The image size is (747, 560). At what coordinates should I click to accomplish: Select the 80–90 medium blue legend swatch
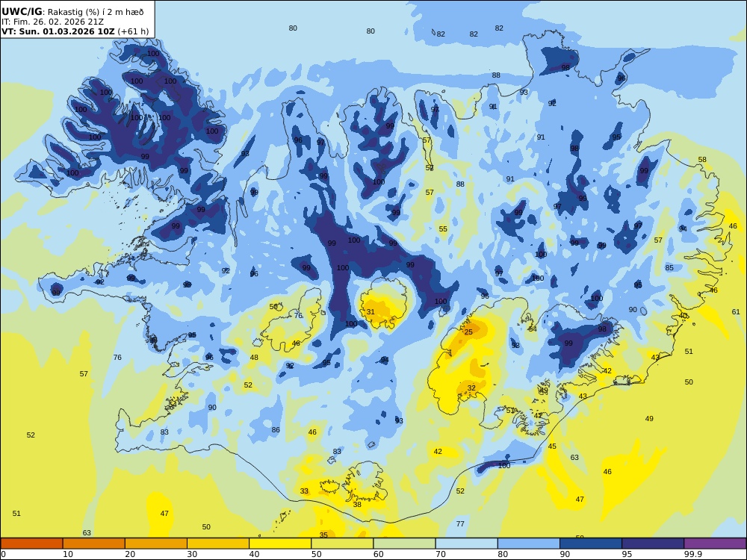point(529,544)
